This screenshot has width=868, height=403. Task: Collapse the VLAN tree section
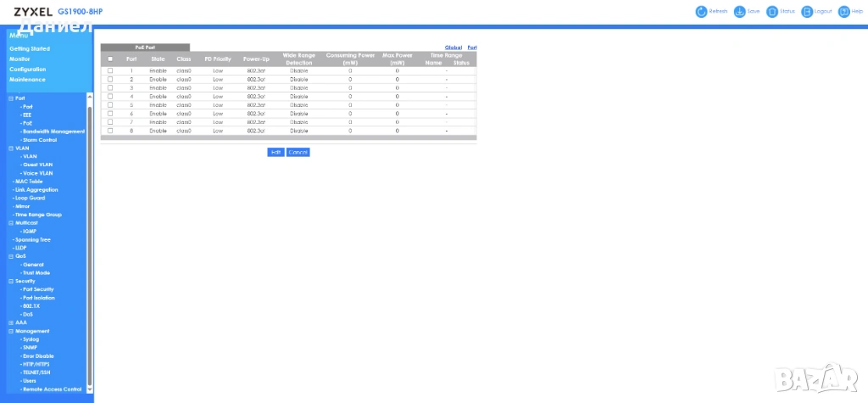click(11, 148)
